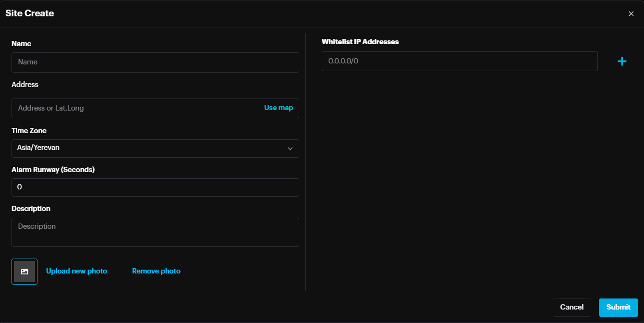The width and height of the screenshot is (644, 323).
Task: Click the Alarm Runway seconds field
Action: (x=155, y=187)
